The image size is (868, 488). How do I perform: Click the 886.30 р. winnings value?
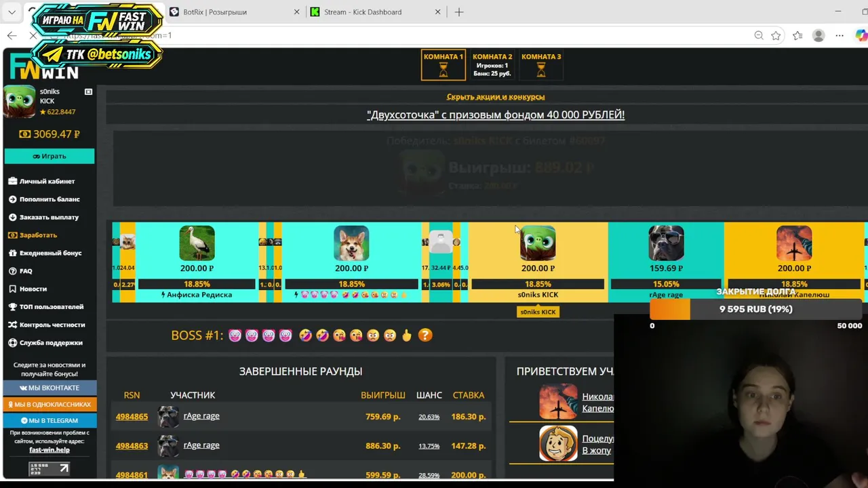click(382, 446)
